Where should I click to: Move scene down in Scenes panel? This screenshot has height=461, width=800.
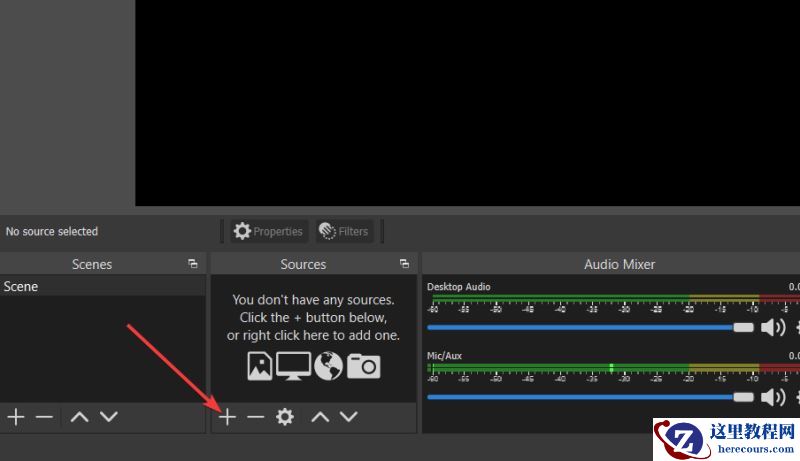point(109,417)
